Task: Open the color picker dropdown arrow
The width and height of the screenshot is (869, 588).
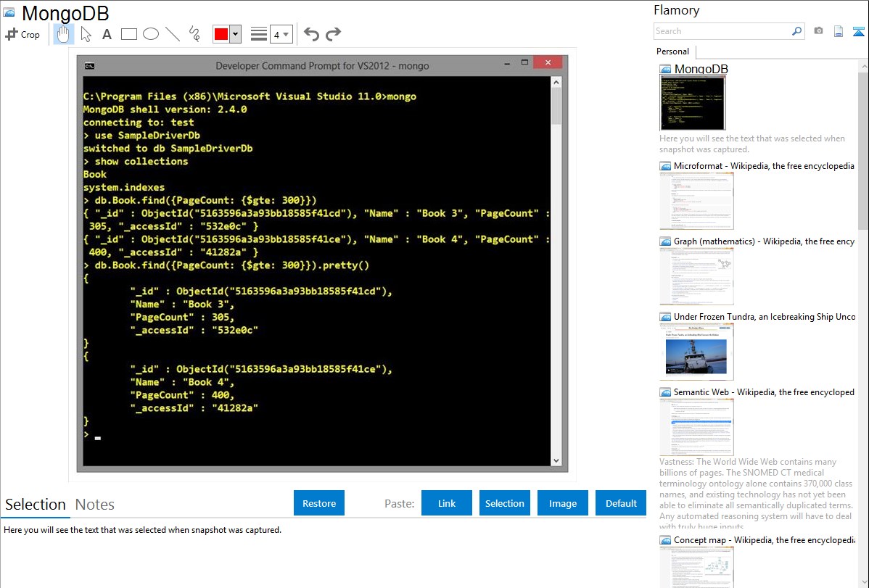Action: [x=235, y=34]
